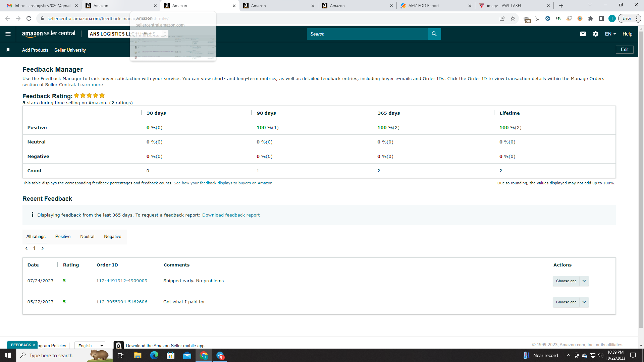644x362 pixels.
Task: Open File Explorer from taskbar
Action: point(138,355)
